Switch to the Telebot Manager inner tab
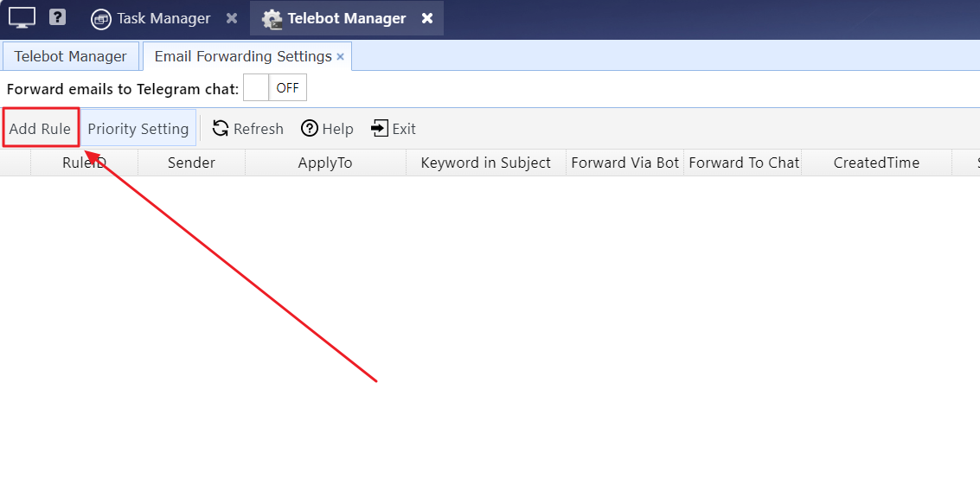The width and height of the screenshot is (980, 498). click(x=71, y=56)
